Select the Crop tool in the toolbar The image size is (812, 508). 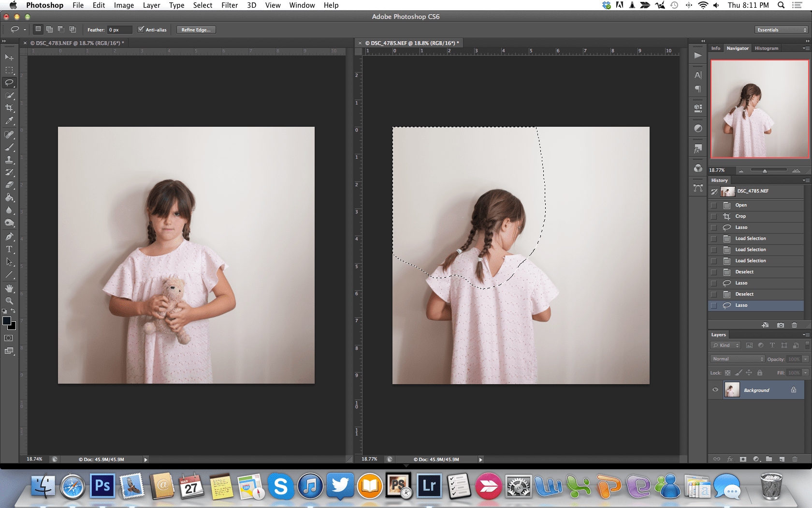[9, 108]
